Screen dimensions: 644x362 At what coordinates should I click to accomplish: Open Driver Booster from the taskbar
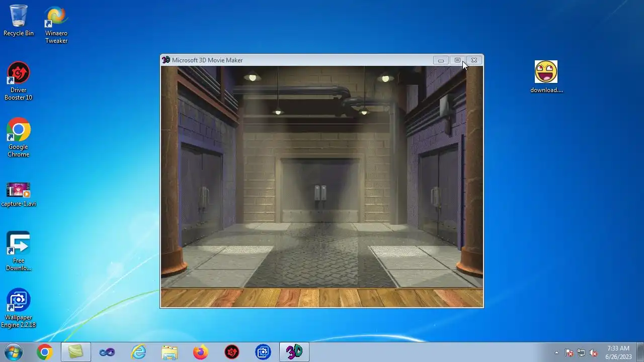click(x=232, y=352)
